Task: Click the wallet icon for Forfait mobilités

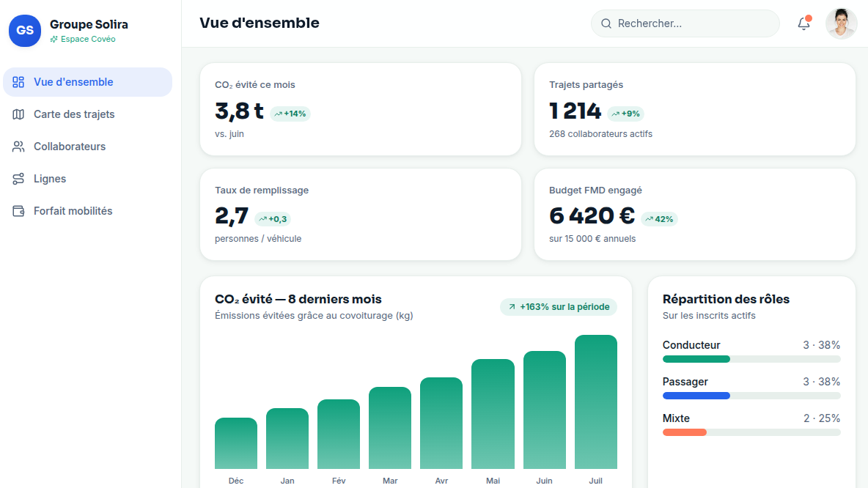Action: pyautogui.click(x=18, y=211)
